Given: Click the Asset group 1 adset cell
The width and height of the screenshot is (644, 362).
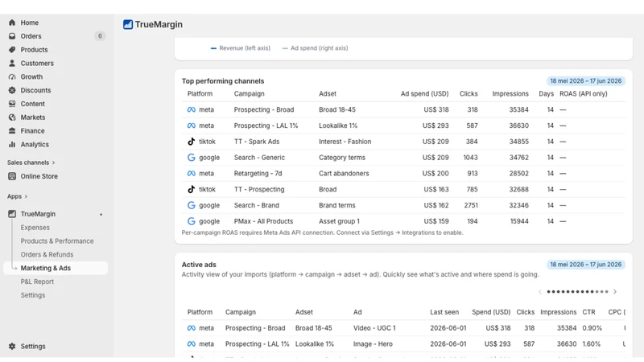Looking at the screenshot, I should [339, 221].
